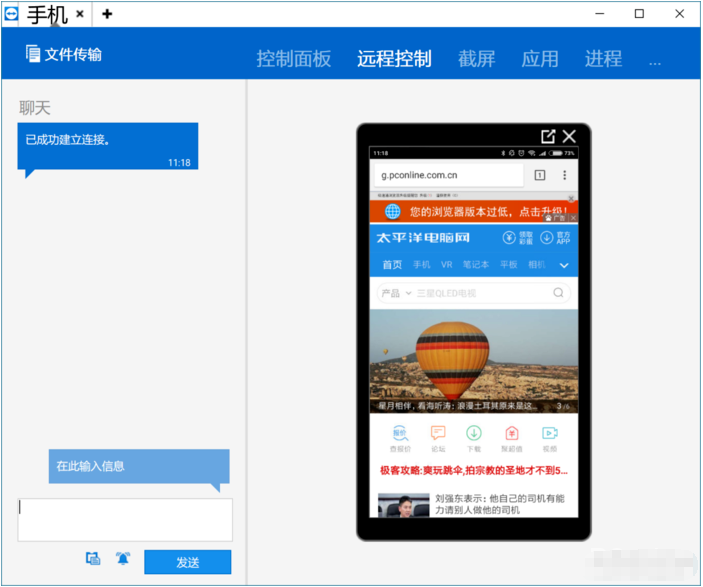Open the hot air balloon slideshow image
The image size is (703, 587).
point(473,361)
